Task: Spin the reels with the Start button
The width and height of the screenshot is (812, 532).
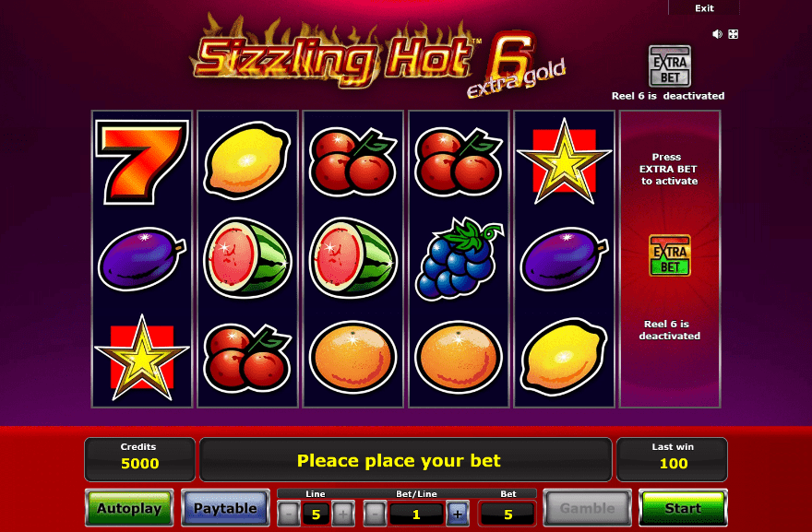Action: [683, 508]
